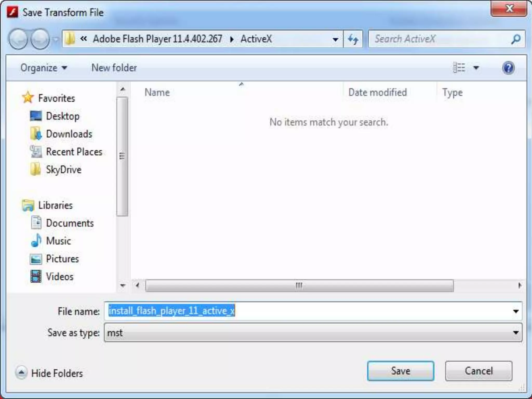Viewport: 532px width, 399px height.
Task: Click in the Search ActiveX field
Action: (x=439, y=39)
